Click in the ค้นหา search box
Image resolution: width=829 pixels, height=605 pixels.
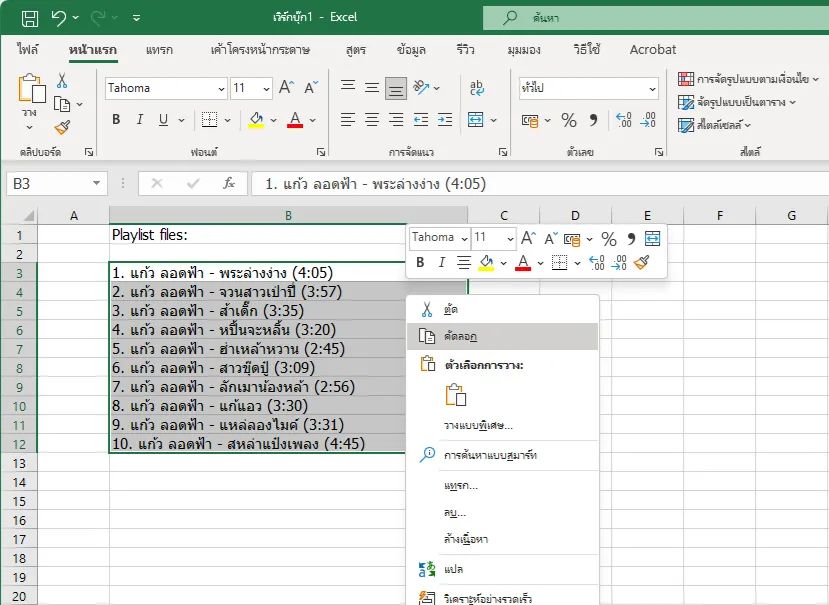click(656, 18)
